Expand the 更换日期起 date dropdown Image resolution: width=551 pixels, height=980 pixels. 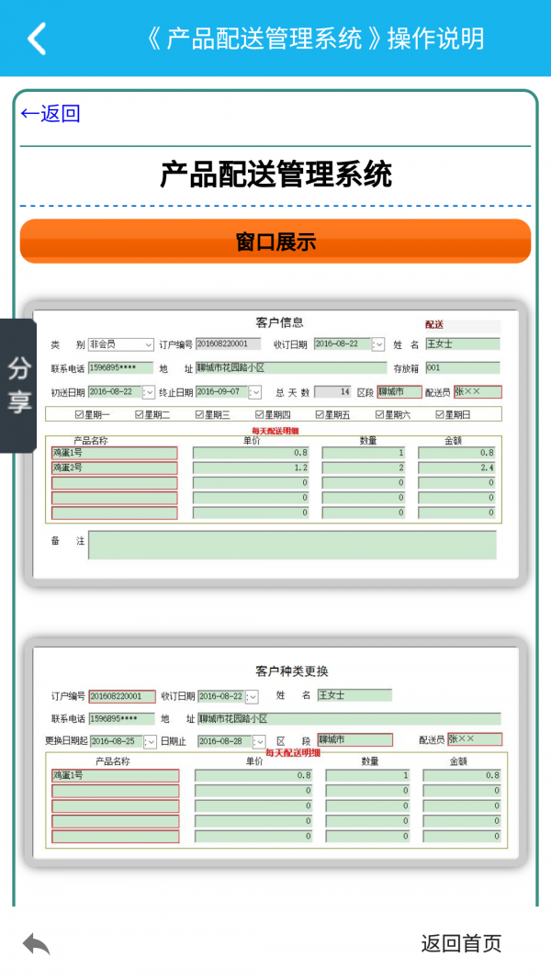(x=150, y=741)
